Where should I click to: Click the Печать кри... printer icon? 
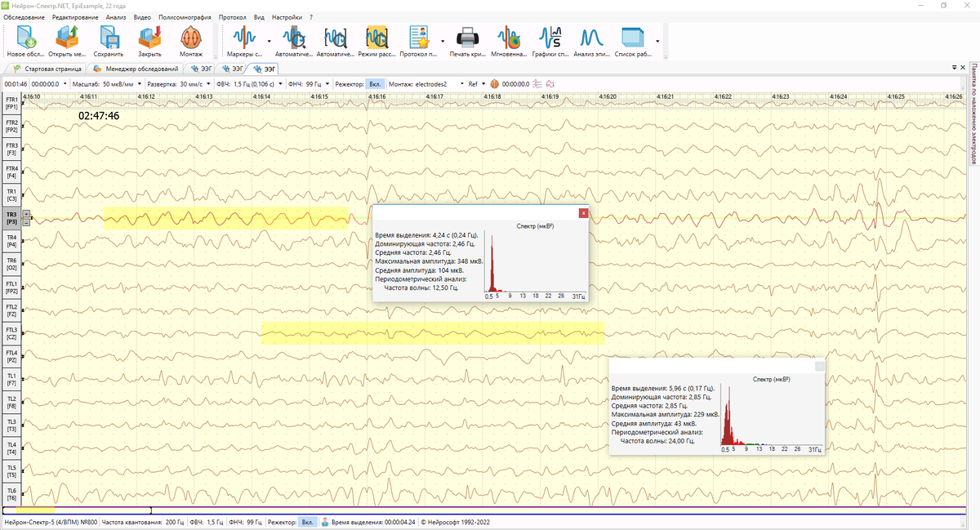tap(466, 41)
